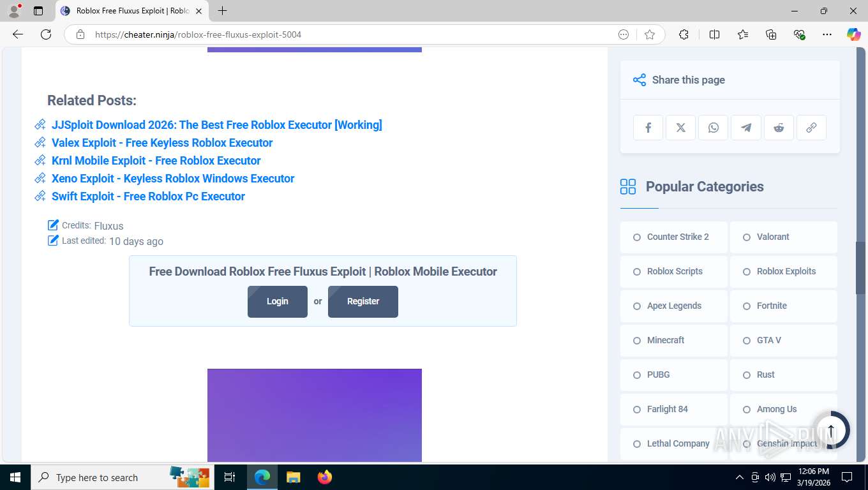Open Krnl Mobile Exploit related post
Image resolution: width=868 pixels, height=490 pixels.
[x=156, y=161]
